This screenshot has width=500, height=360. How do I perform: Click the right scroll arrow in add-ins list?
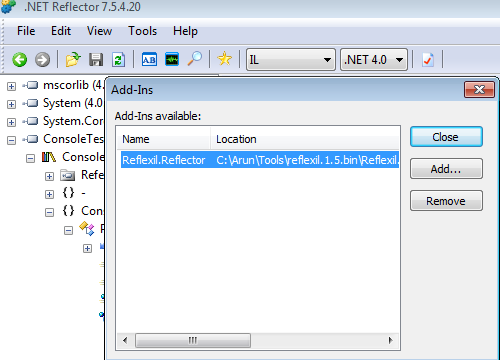pyautogui.click(x=391, y=340)
